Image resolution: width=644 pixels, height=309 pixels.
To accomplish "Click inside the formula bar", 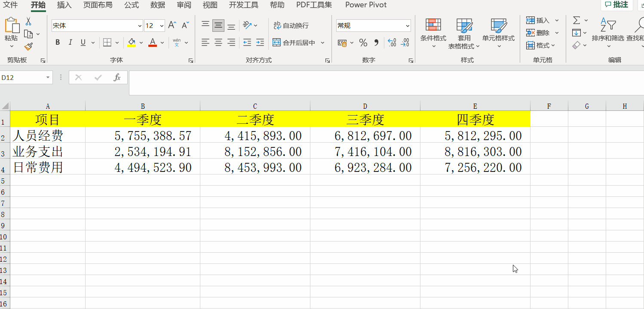I will pyautogui.click(x=386, y=83).
